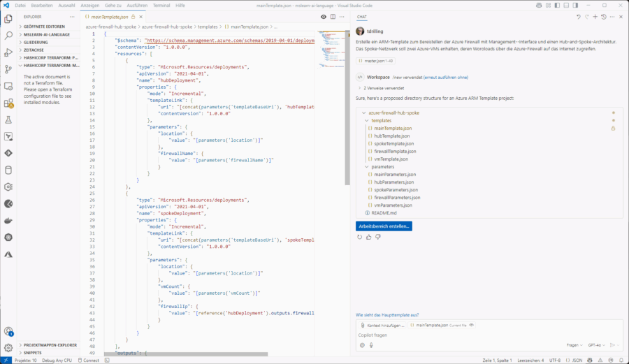Toggle preview eye in editor toolbar

[x=324, y=17]
